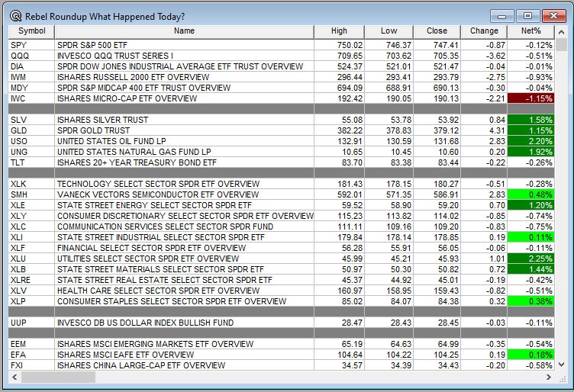574x392 pixels.
Task: Click the 1.92% Net% cell for UNG
Action: point(530,152)
